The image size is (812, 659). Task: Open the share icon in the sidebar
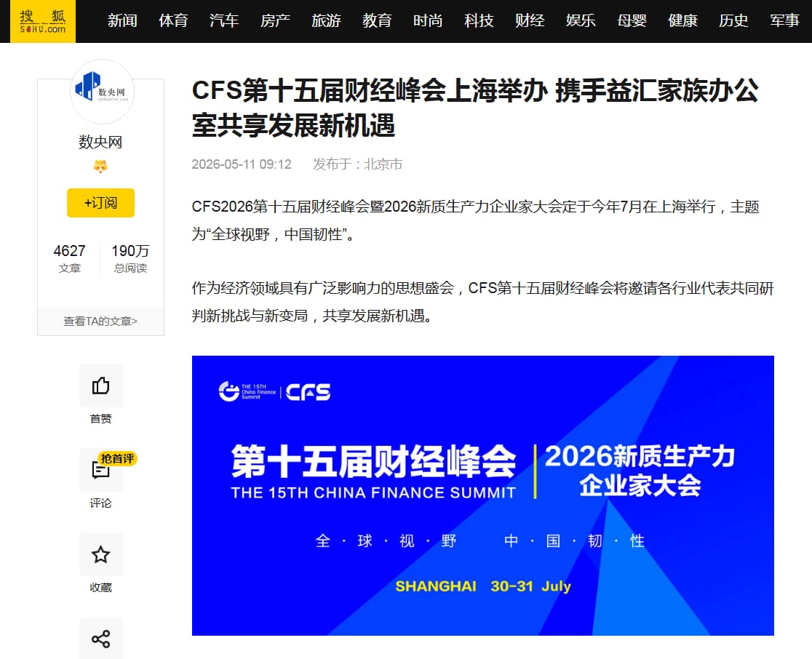click(101, 639)
